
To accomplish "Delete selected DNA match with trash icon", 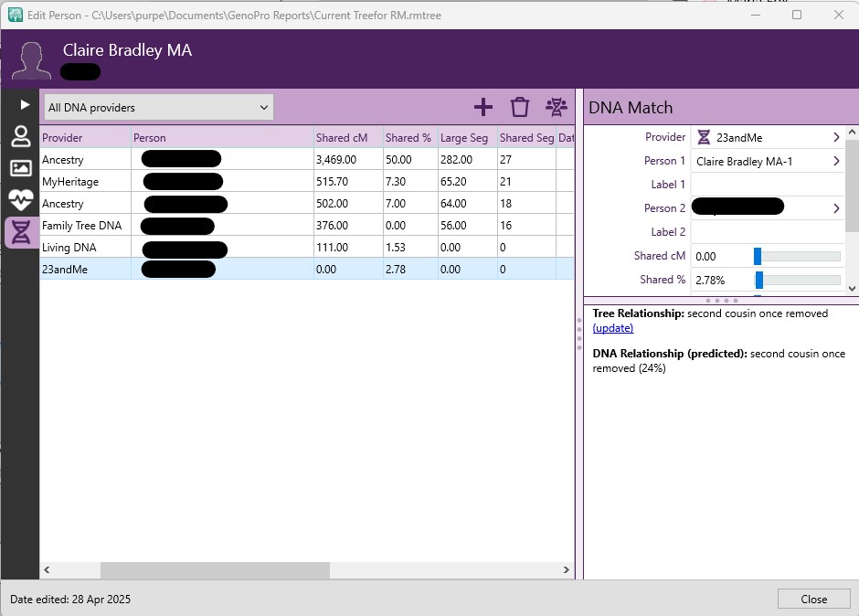I will click(520, 107).
